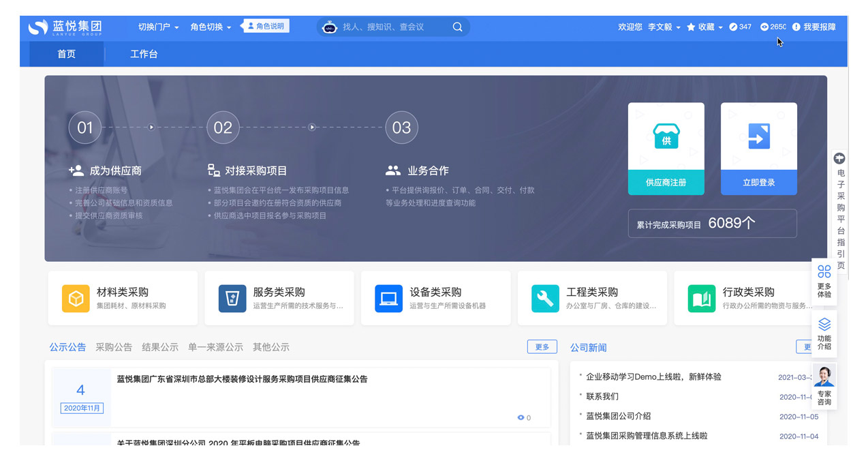Open 专家咨询 avatar in sidebar
The height and width of the screenshot is (461, 868).
click(824, 385)
